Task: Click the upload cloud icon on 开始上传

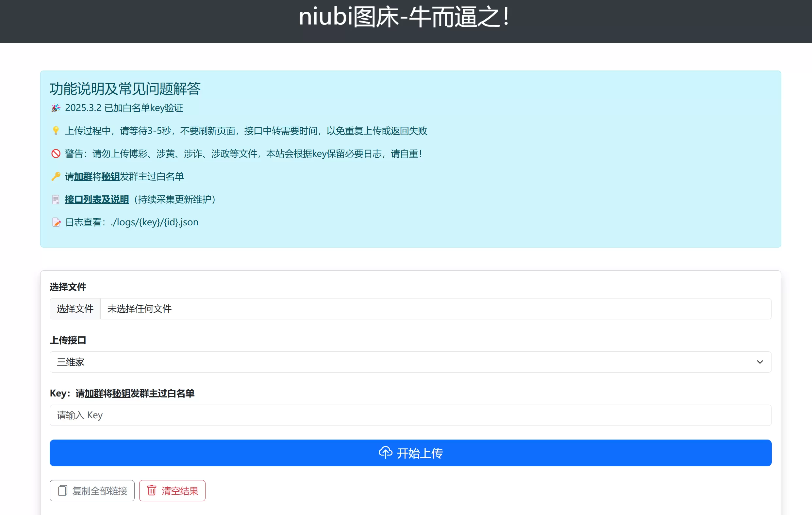Action: pyautogui.click(x=386, y=453)
